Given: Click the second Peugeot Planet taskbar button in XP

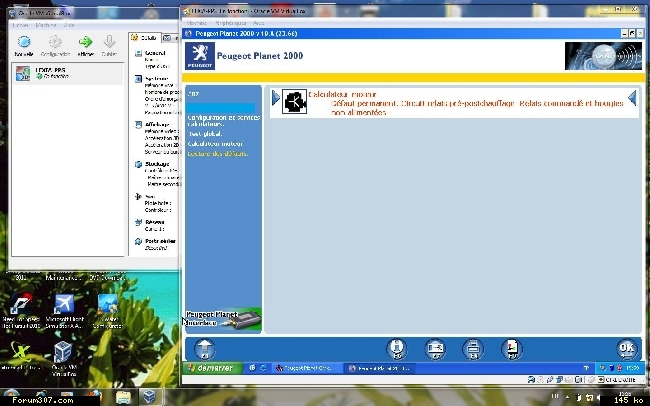Looking at the screenshot, I should click(x=379, y=368).
